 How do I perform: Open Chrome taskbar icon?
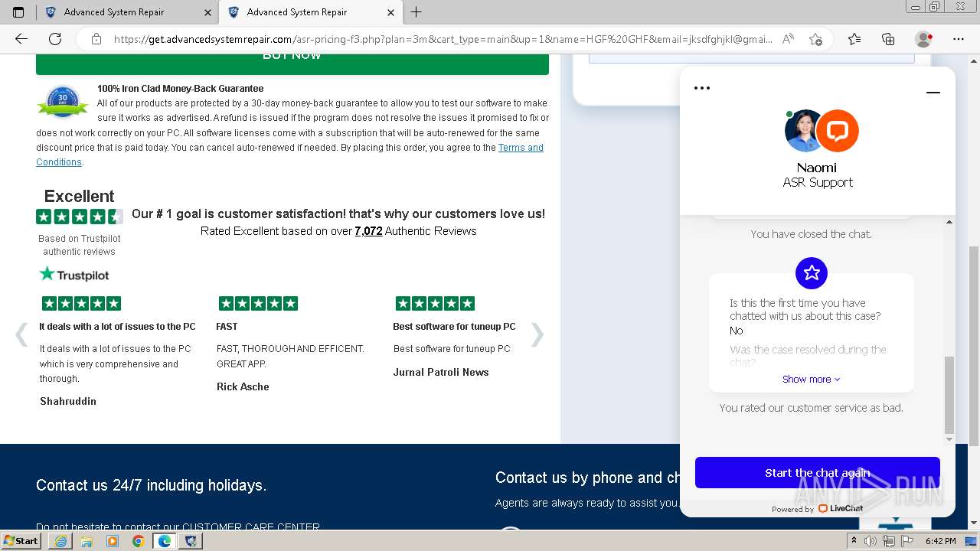(x=138, y=541)
